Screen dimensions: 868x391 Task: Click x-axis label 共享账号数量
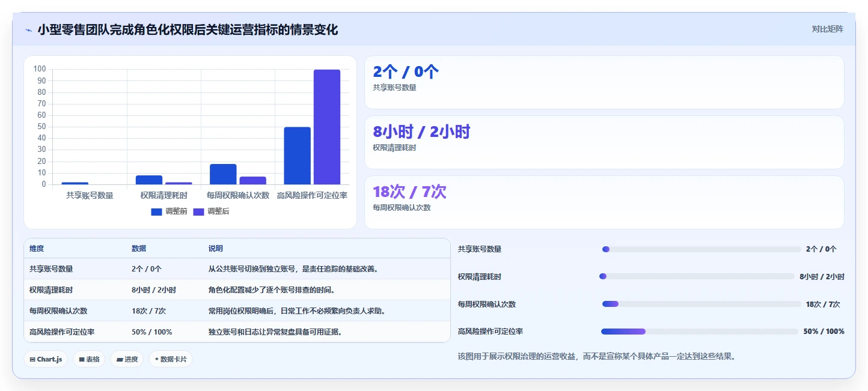90,196
